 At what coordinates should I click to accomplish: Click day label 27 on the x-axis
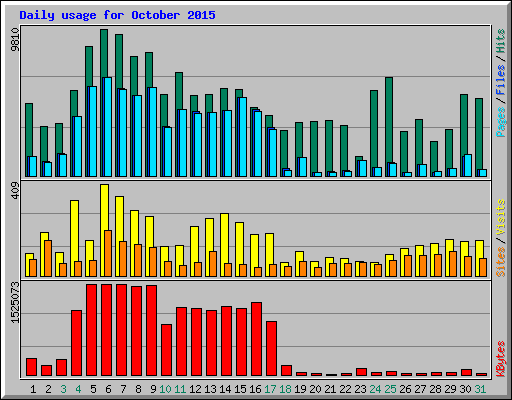[420, 389]
